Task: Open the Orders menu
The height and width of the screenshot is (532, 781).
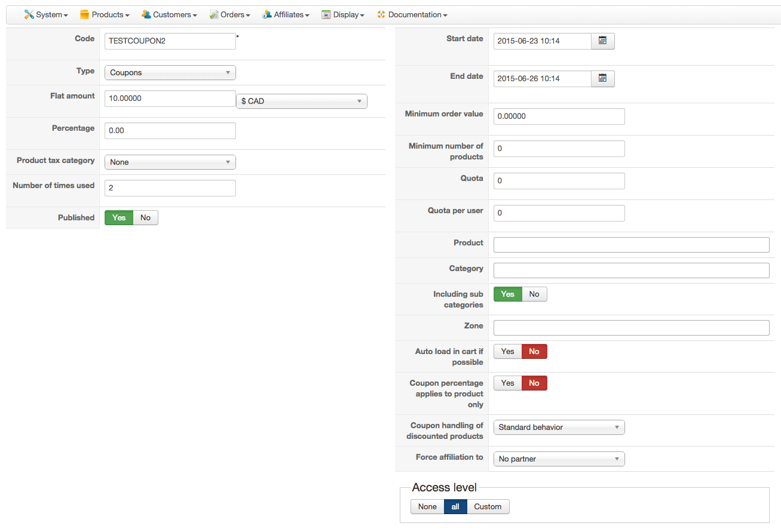Action: pos(230,14)
